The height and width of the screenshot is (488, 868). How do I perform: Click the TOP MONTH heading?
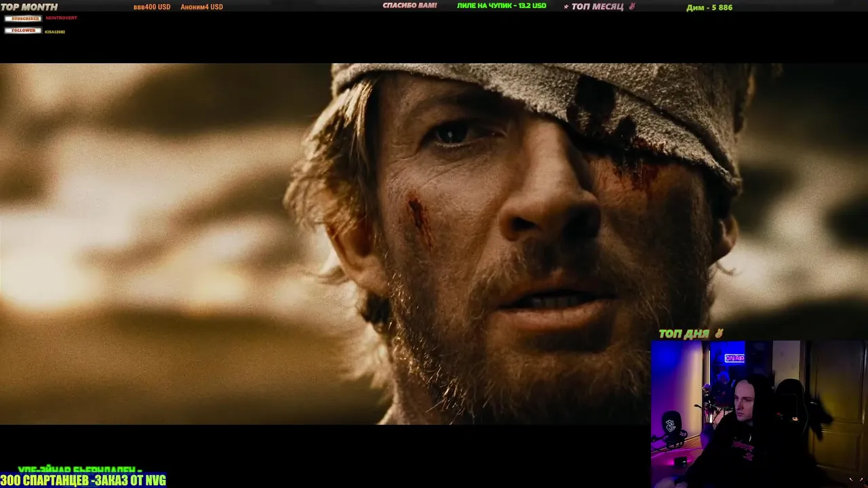(x=29, y=7)
